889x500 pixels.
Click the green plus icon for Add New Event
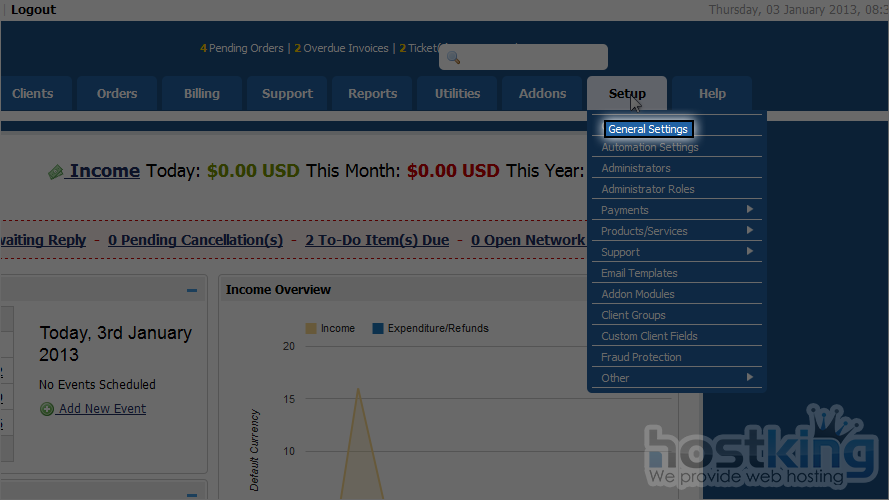[47, 409]
